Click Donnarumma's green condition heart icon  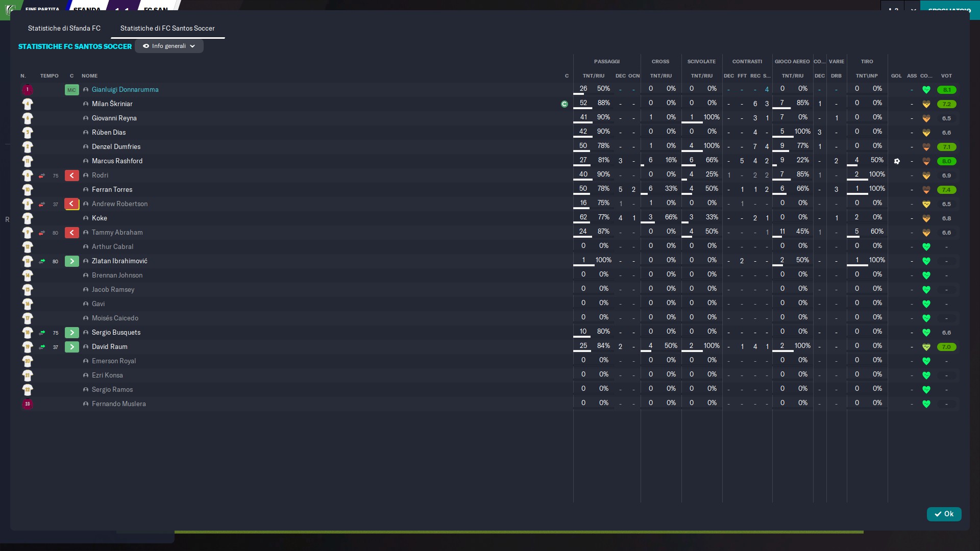(926, 90)
